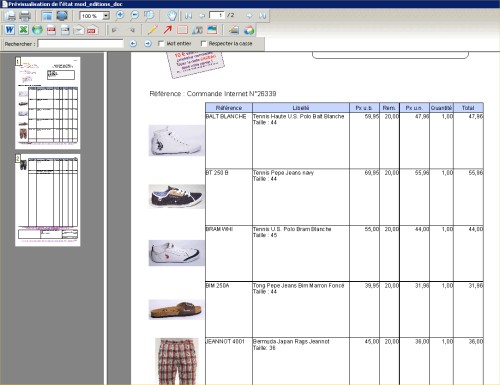Screen dimensions: 500x385
Task: Click the page number field
Action: (217, 15)
